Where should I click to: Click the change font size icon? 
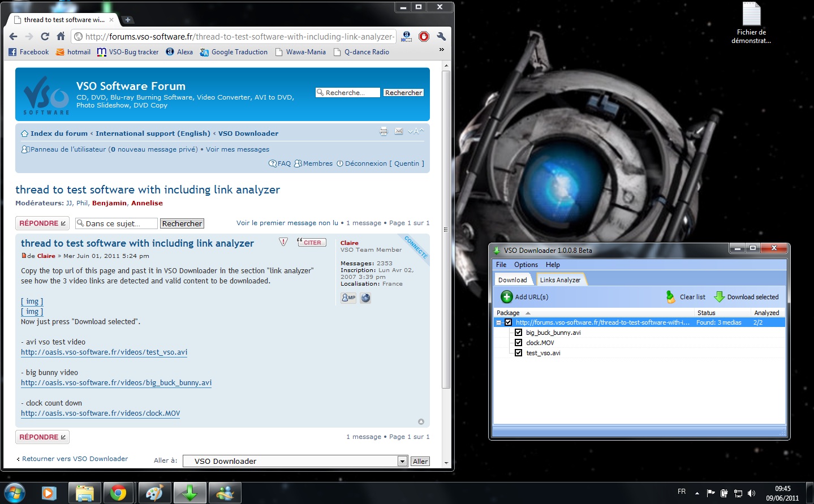(416, 131)
